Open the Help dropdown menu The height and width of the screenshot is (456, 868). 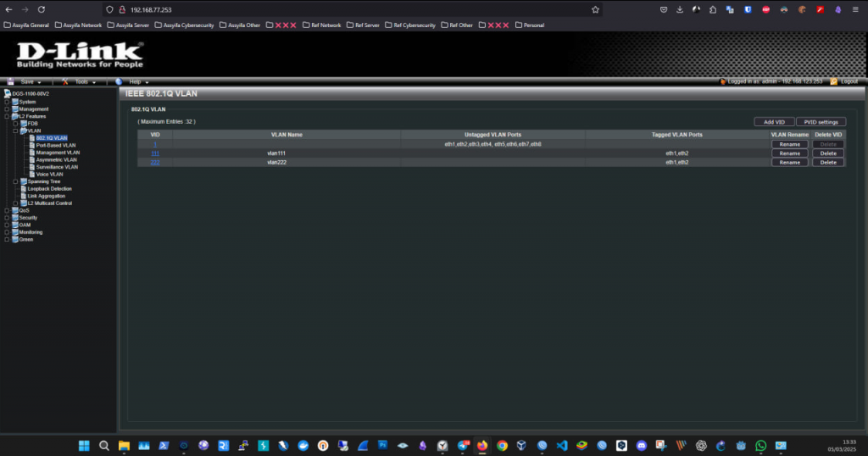pos(134,81)
